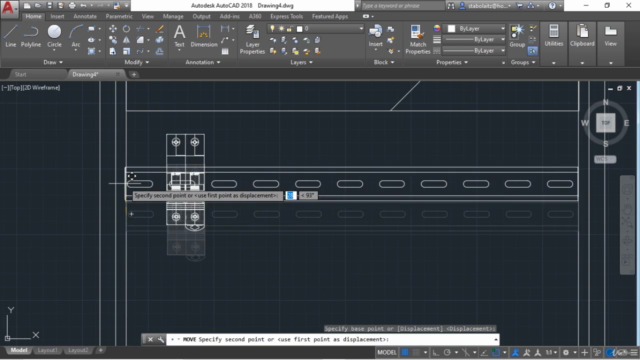Open the object color ByLayer dropdown
This screenshot has height=360, width=640.
point(475,29)
